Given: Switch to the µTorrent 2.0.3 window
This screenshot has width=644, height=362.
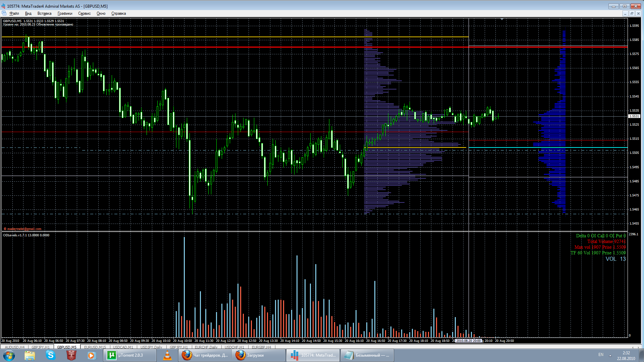Looking at the screenshot, I should [x=130, y=355].
